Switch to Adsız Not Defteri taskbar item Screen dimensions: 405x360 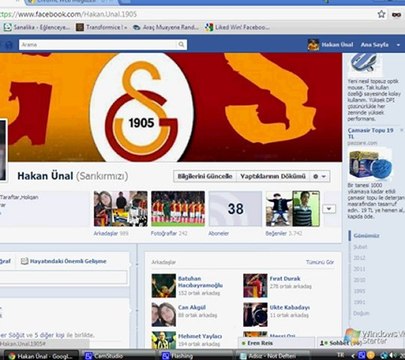pyautogui.click(x=272, y=356)
